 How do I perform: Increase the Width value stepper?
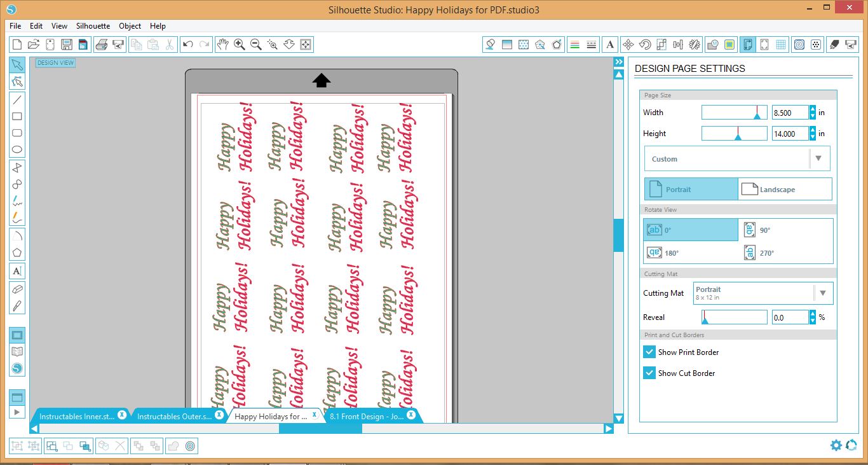(813, 109)
